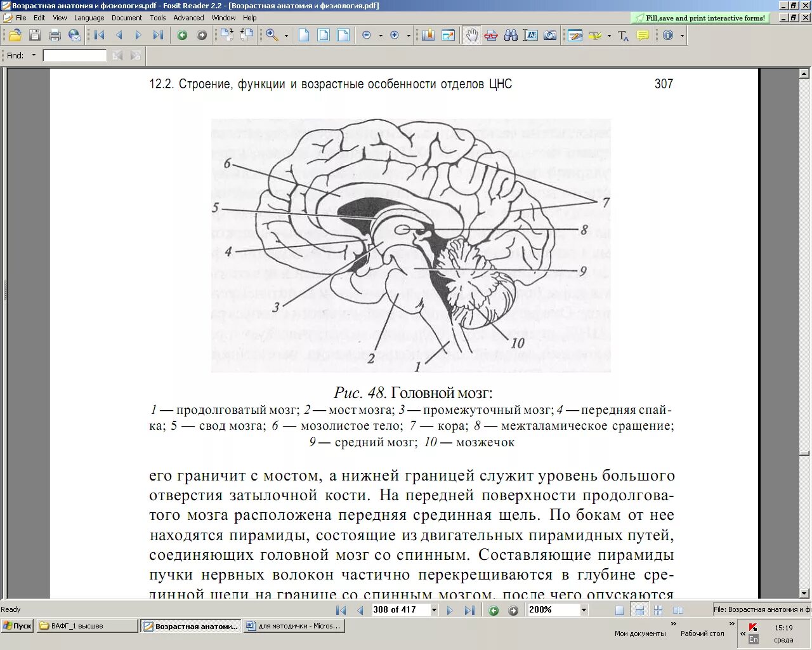Open the File menu
Viewport: 812px width, 650px height.
21,18
